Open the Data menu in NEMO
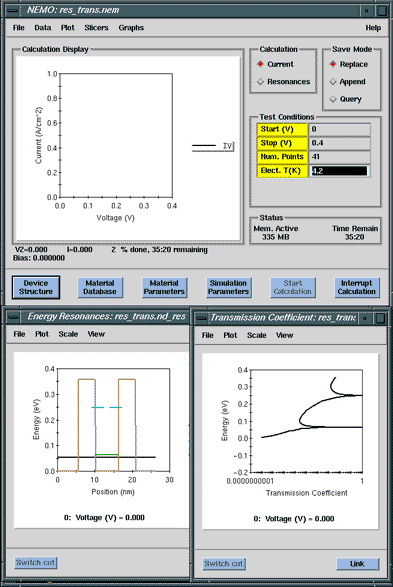 point(43,28)
